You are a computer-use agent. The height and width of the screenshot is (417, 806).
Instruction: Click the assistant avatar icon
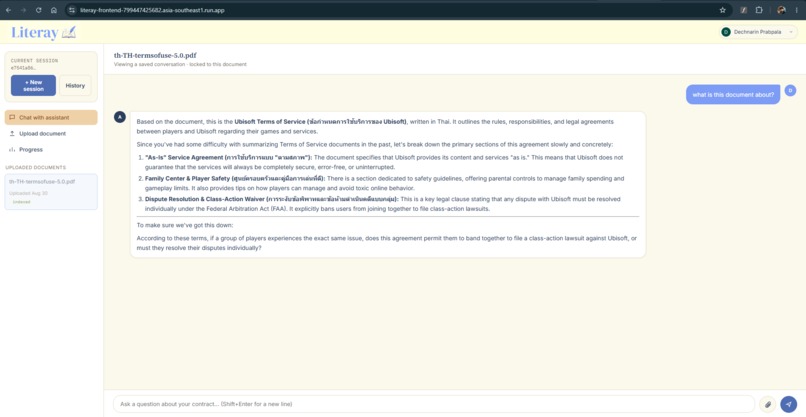click(x=120, y=117)
